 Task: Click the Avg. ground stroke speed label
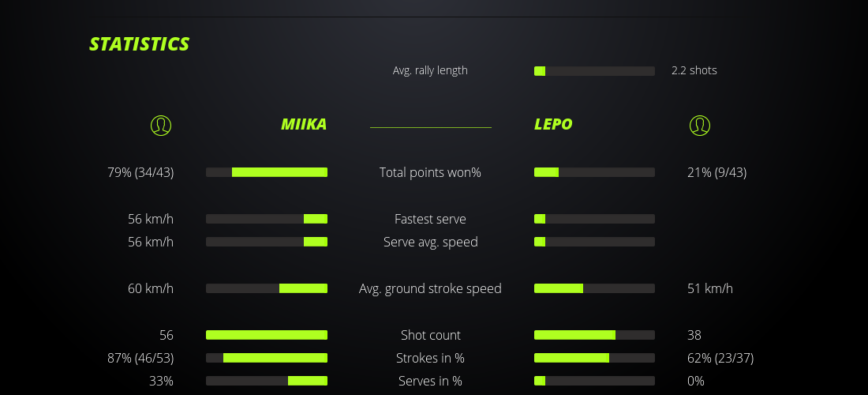[430, 288]
